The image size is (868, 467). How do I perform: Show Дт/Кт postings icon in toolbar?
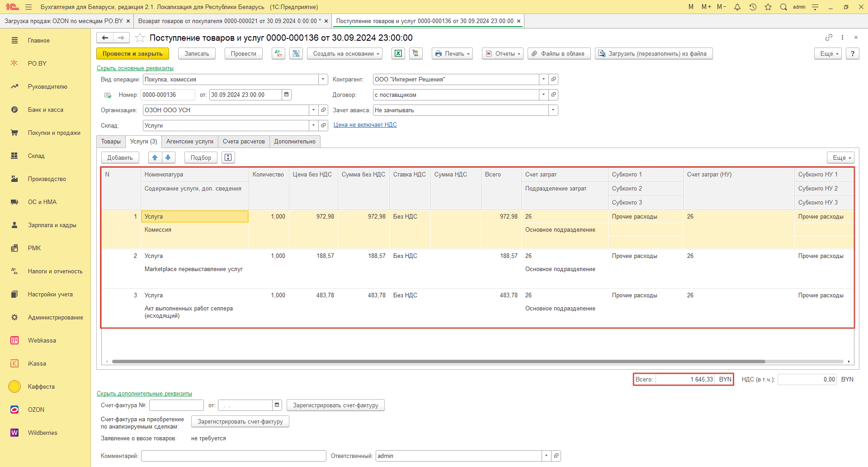tap(278, 53)
